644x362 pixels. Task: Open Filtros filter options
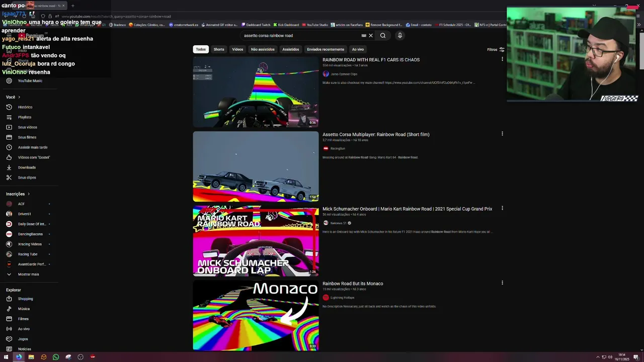pos(496,50)
